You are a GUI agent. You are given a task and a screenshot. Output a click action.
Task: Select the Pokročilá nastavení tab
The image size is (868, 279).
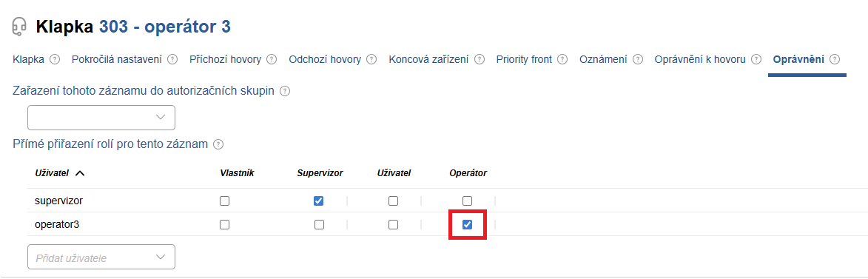[x=117, y=59]
